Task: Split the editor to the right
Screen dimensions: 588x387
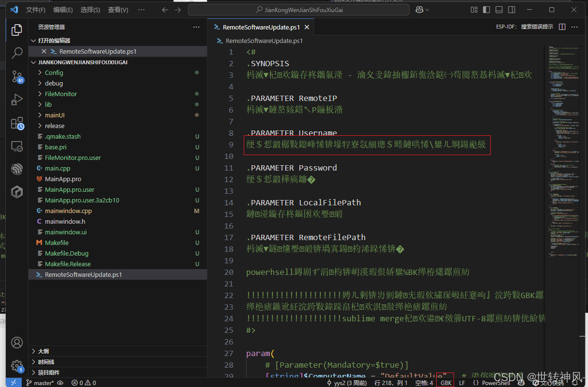Action: 562,27
